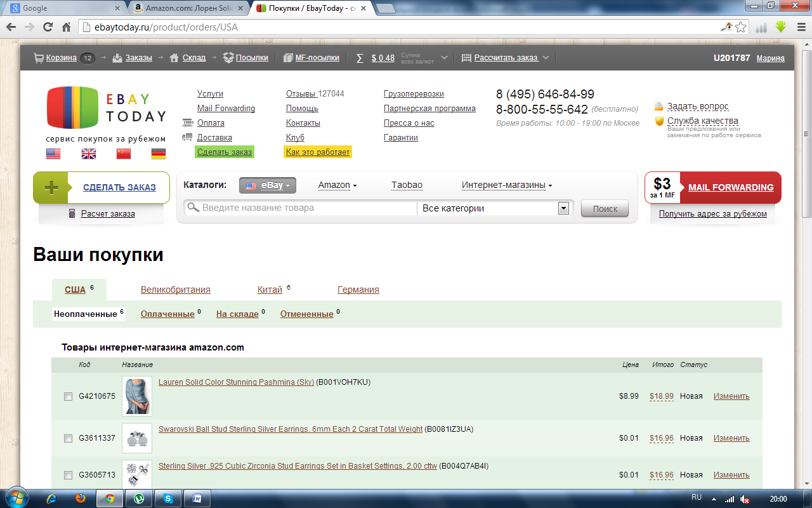Select the Германия tab
The width and height of the screenshot is (812, 508).
(358, 290)
